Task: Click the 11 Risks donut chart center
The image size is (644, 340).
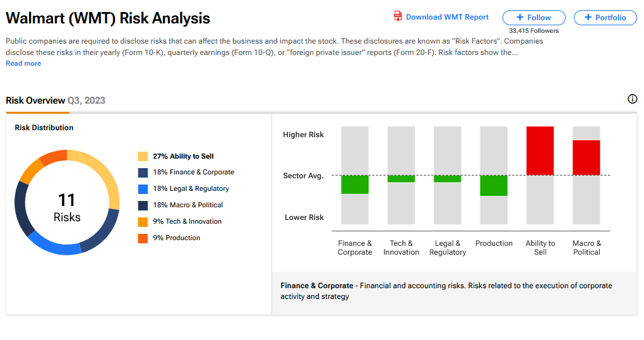Action: pos(67,208)
